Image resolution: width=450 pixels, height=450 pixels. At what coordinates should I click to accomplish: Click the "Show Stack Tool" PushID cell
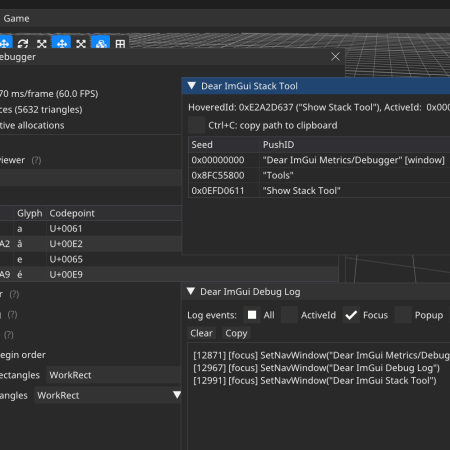pos(301,191)
